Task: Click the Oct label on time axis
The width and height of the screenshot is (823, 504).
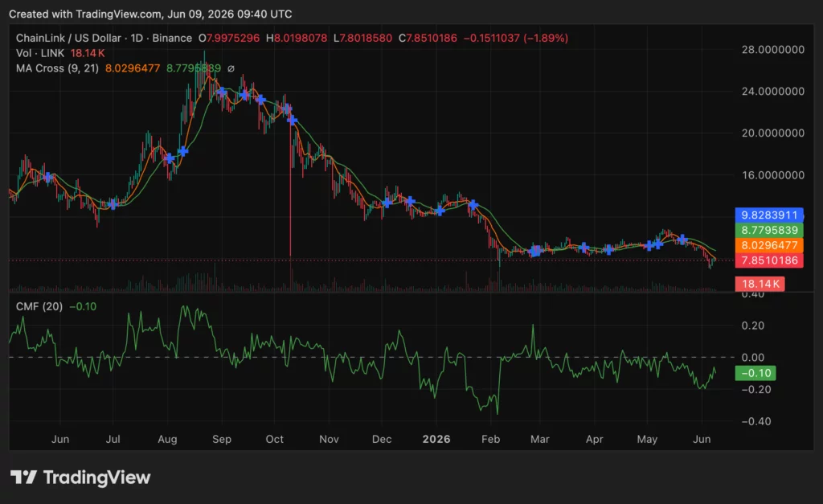Action: (275, 440)
